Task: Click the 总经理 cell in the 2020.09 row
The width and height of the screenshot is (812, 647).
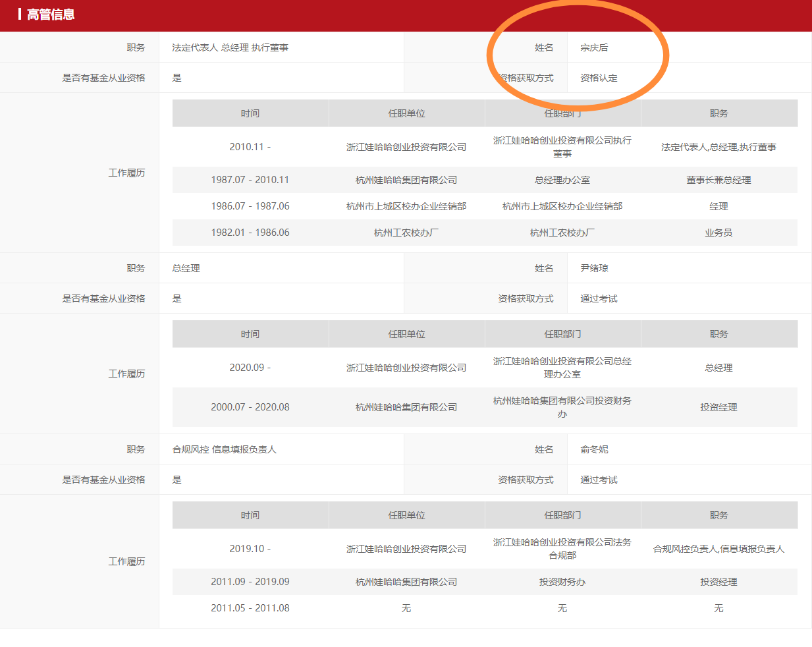Action: tap(718, 368)
